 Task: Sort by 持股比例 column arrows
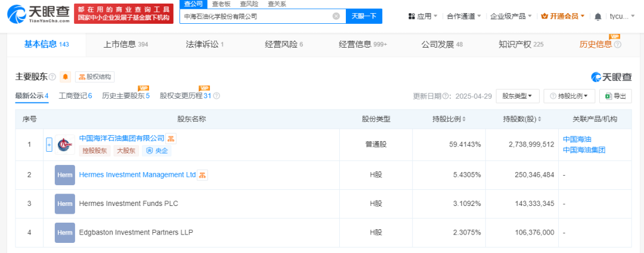click(x=464, y=119)
